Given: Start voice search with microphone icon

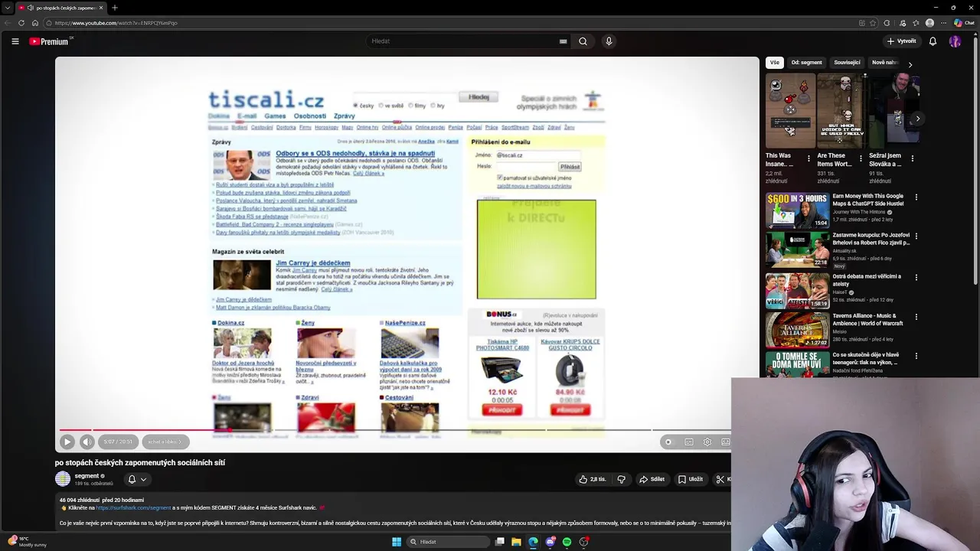Looking at the screenshot, I should coord(609,41).
